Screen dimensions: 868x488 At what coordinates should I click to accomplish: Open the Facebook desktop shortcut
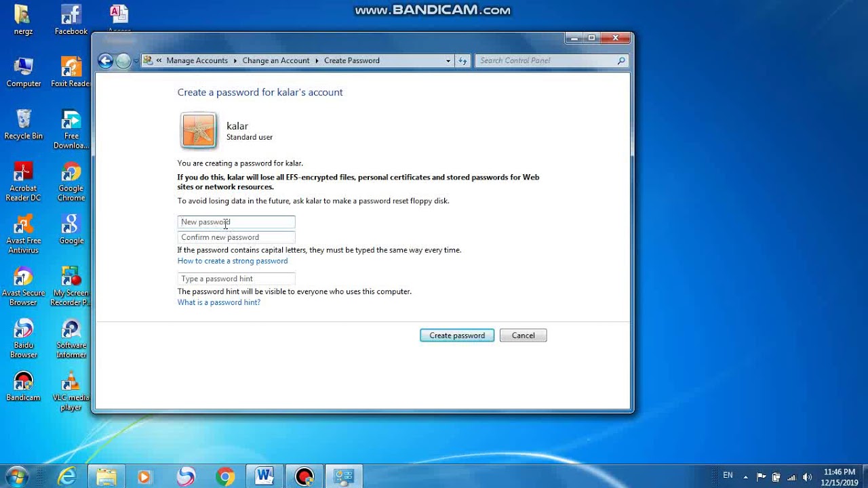pos(71,19)
